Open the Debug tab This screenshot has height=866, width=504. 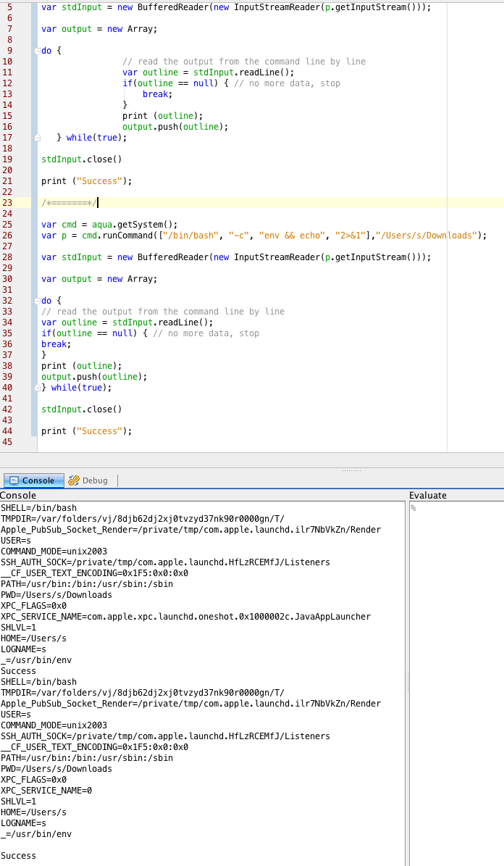point(88,480)
